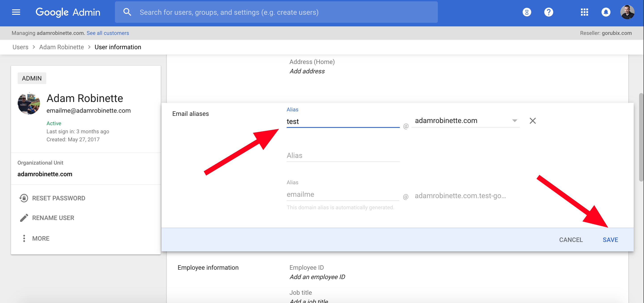Remove the test alias with X
The width and height of the screenshot is (644, 303).
(532, 121)
